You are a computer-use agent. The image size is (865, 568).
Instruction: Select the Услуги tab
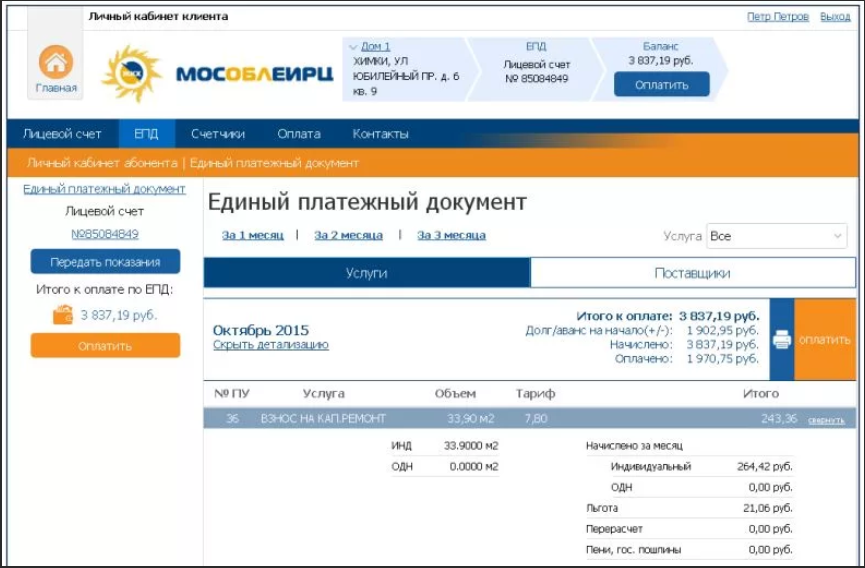pyautogui.click(x=366, y=273)
